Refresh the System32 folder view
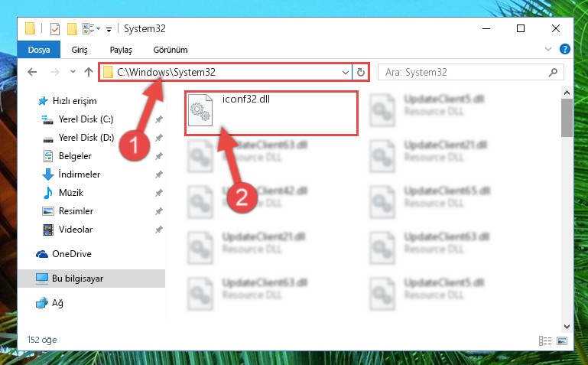588x365 pixels. [x=360, y=72]
